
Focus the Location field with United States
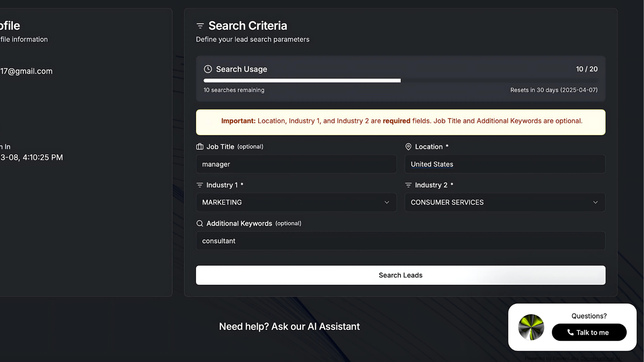point(505,164)
